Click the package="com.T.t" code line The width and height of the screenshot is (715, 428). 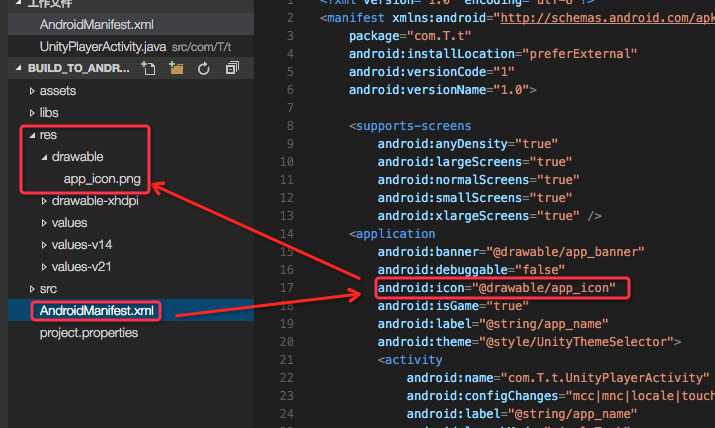coord(410,36)
